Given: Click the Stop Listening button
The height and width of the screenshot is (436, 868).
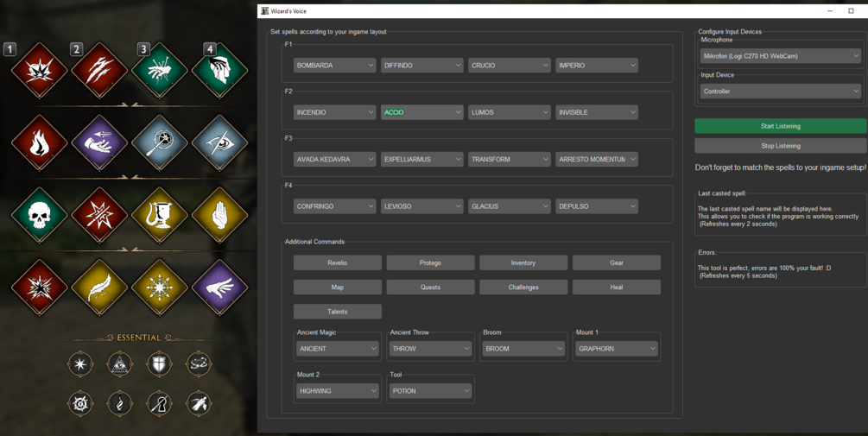Looking at the screenshot, I should (x=781, y=146).
